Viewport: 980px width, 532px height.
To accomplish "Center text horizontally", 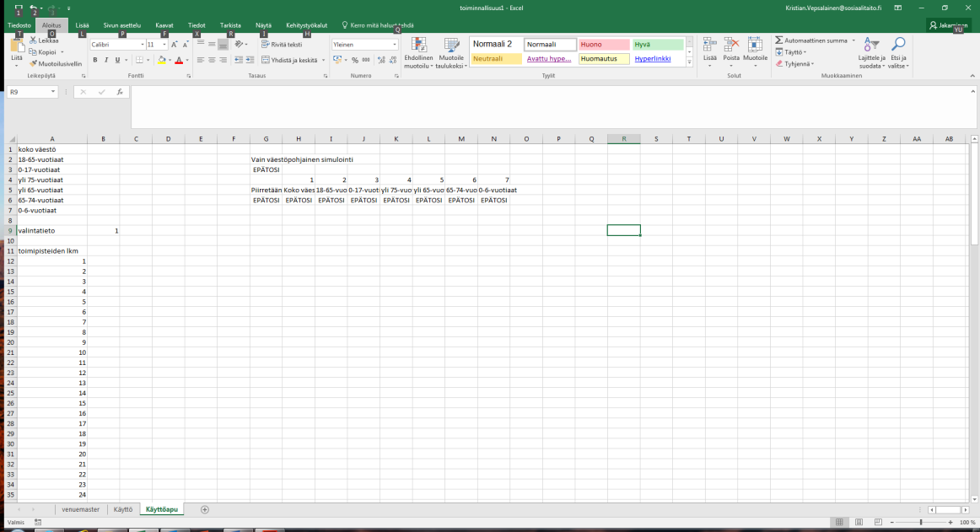I will [212, 60].
